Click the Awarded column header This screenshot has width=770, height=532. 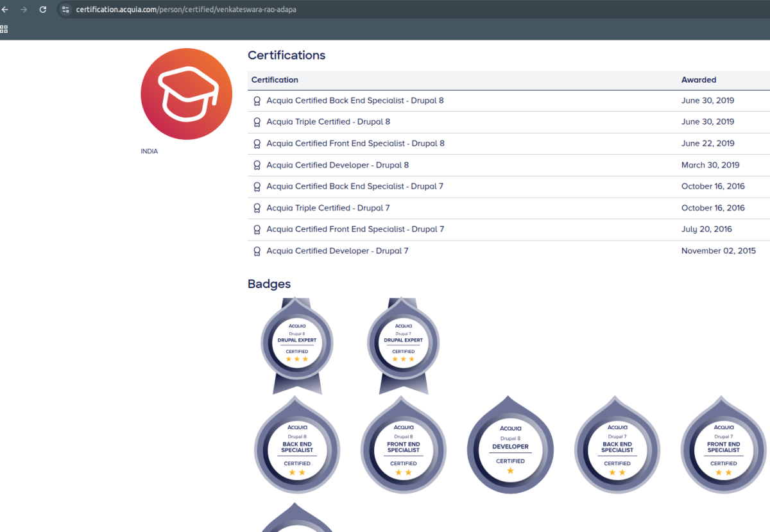pyautogui.click(x=698, y=80)
